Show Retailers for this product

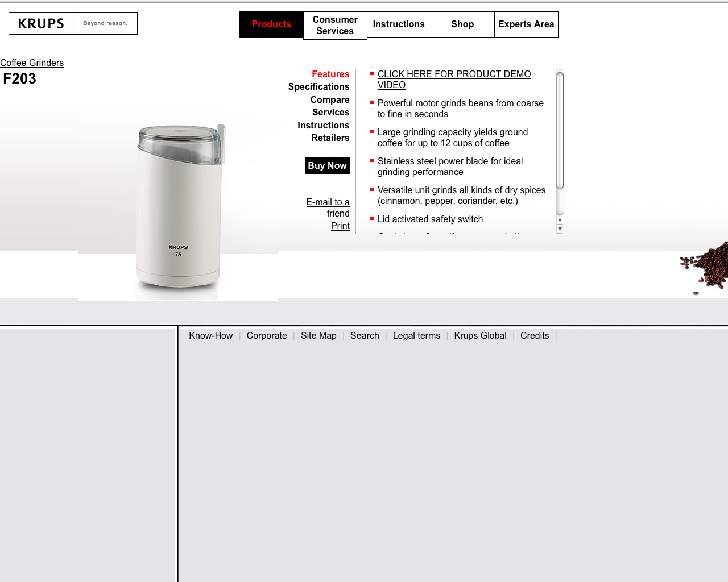(x=330, y=138)
